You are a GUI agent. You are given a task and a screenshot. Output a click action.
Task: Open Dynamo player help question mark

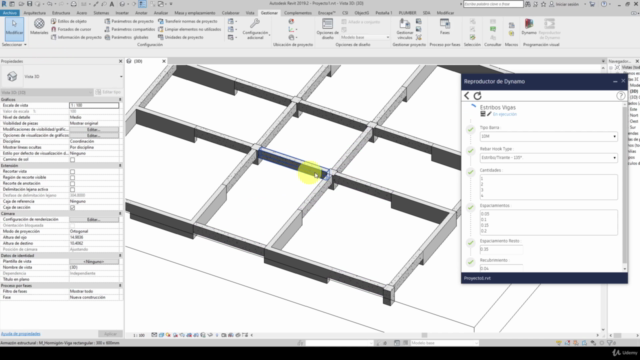click(x=620, y=96)
